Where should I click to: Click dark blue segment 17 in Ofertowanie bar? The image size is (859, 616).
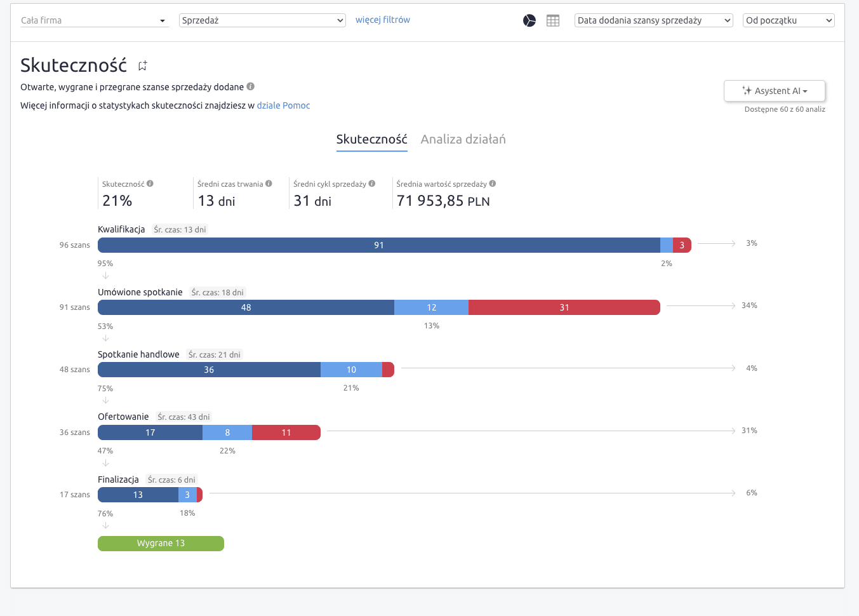point(150,432)
